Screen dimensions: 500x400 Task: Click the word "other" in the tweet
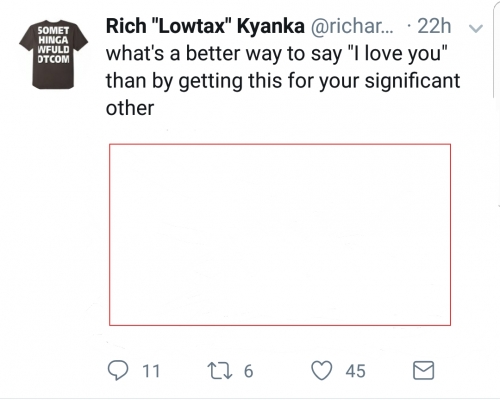click(130, 108)
